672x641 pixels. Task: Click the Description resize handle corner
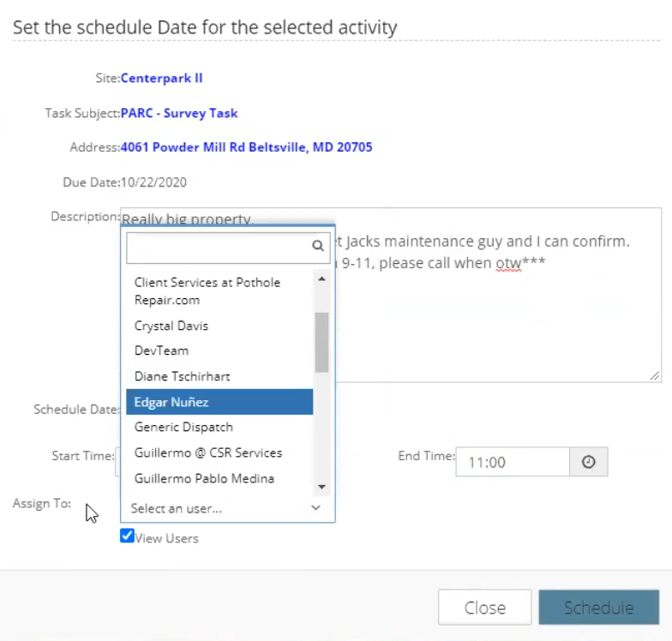point(655,375)
